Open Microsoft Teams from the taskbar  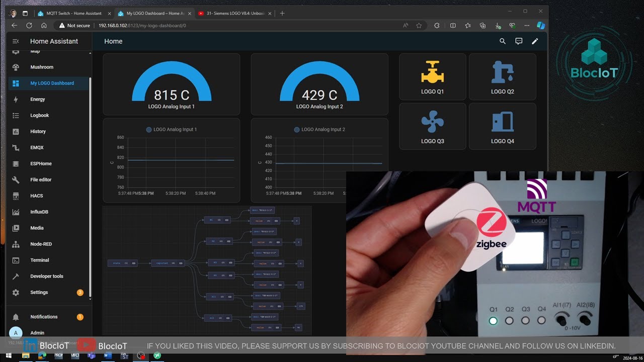pyautogui.click(x=91, y=355)
